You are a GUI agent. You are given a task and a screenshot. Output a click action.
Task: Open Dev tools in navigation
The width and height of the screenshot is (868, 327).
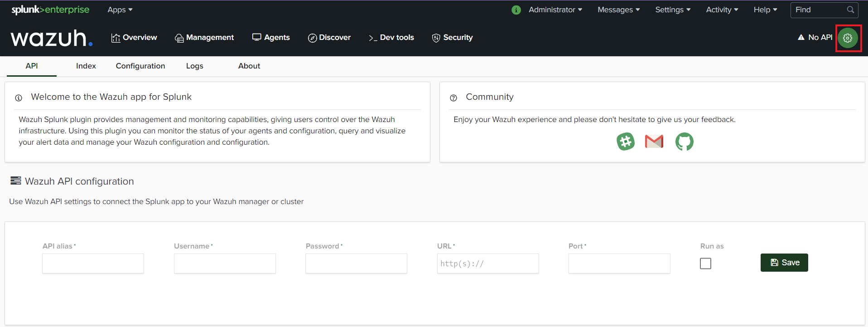click(391, 37)
